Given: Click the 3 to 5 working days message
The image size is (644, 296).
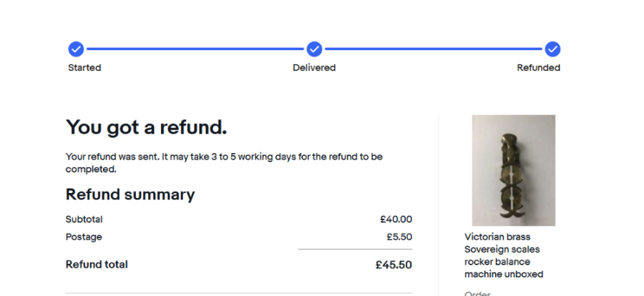Looking at the screenshot, I should (224, 163).
